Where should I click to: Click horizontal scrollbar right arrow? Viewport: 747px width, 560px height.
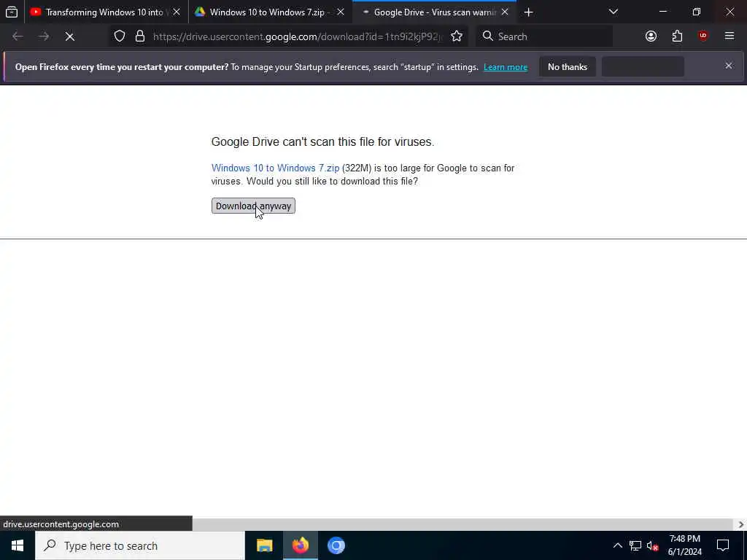pyautogui.click(x=741, y=524)
